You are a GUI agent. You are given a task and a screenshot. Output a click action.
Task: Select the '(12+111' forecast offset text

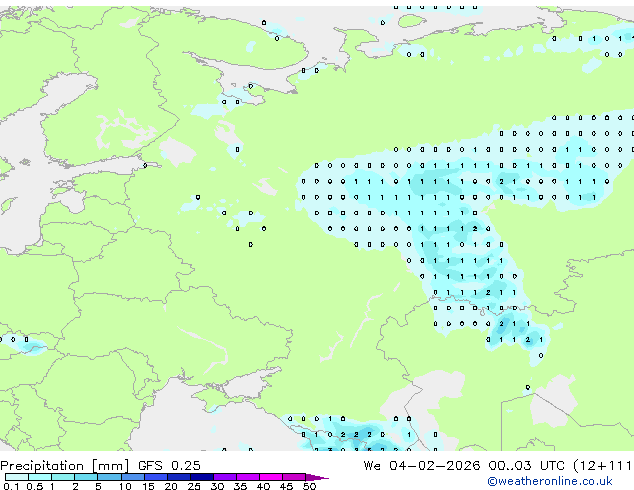tap(602, 466)
